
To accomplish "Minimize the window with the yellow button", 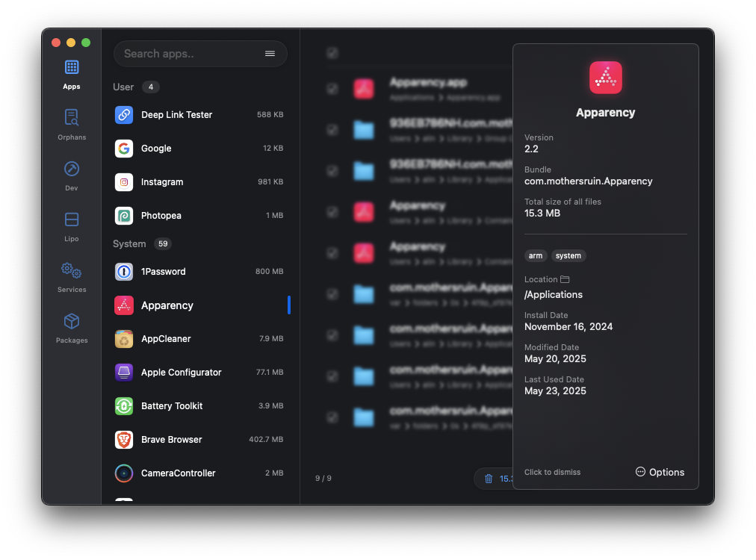I will click(71, 43).
